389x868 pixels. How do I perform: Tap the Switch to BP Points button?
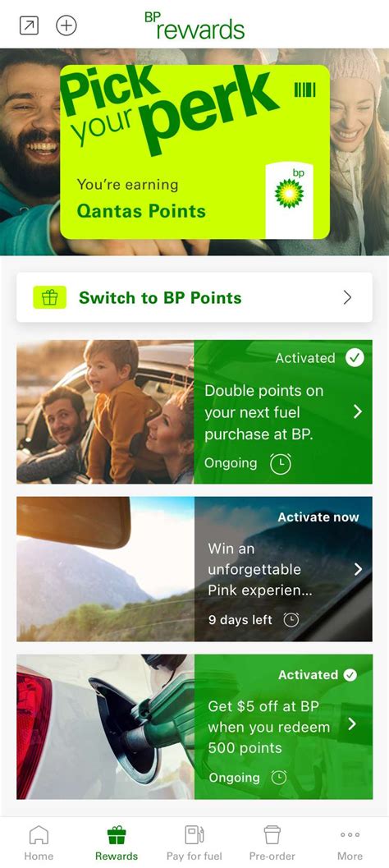point(194,297)
